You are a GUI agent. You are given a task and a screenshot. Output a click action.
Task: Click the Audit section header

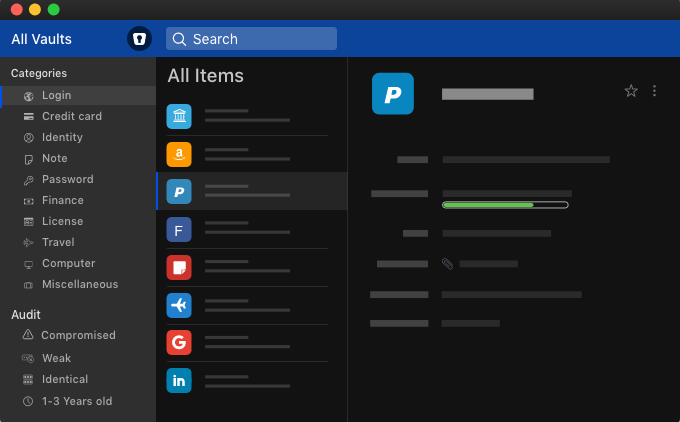26,314
